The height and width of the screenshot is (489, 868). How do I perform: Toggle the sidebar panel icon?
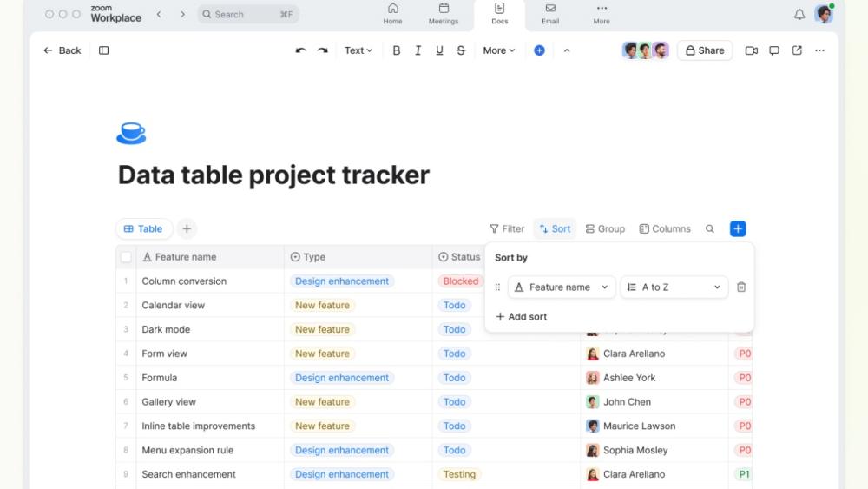[104, 50]
